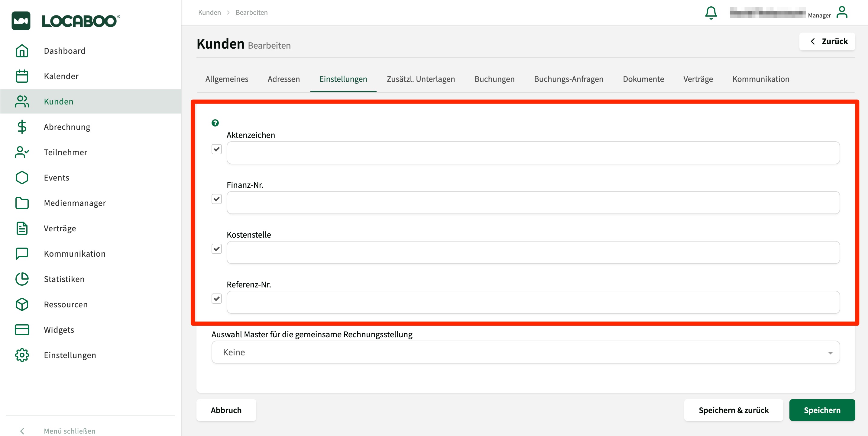The width and height of the screenshot is (868, 436).
Task: Focus the Referenz-Nr. text field
Action: pos(533,302)
